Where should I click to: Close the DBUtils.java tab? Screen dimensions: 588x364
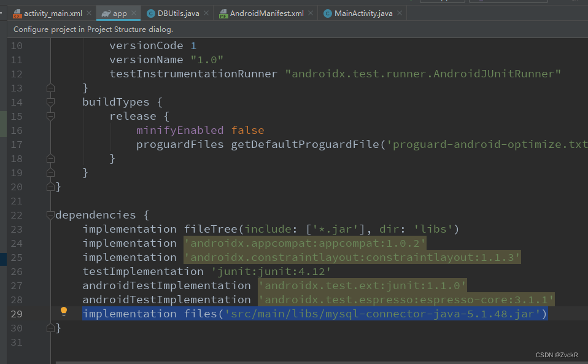[x=206, y=13]
